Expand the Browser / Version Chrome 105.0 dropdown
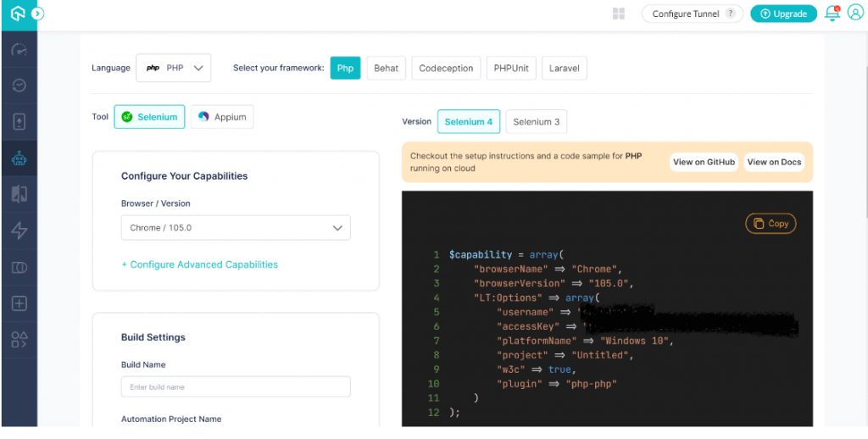The width and height of the screenshot is (868, 439). 235,228
